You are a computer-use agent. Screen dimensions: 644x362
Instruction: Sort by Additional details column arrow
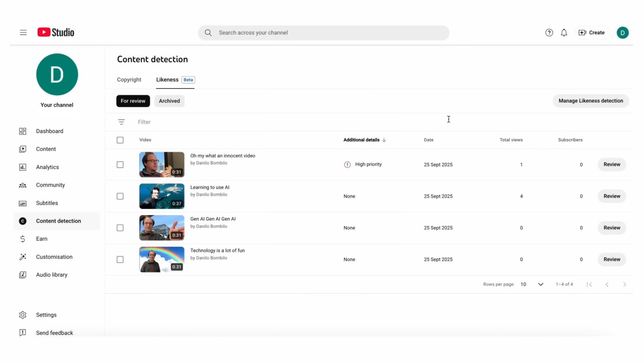tap(384, 140)
